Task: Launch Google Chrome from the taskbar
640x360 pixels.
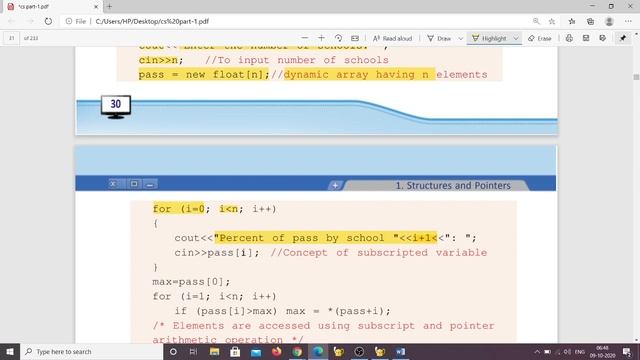Action: click(x=297, y=351)
